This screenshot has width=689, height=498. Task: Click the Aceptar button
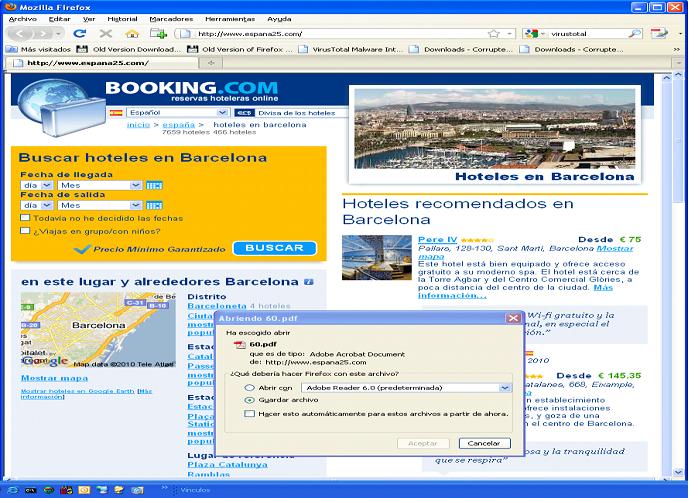423,443
